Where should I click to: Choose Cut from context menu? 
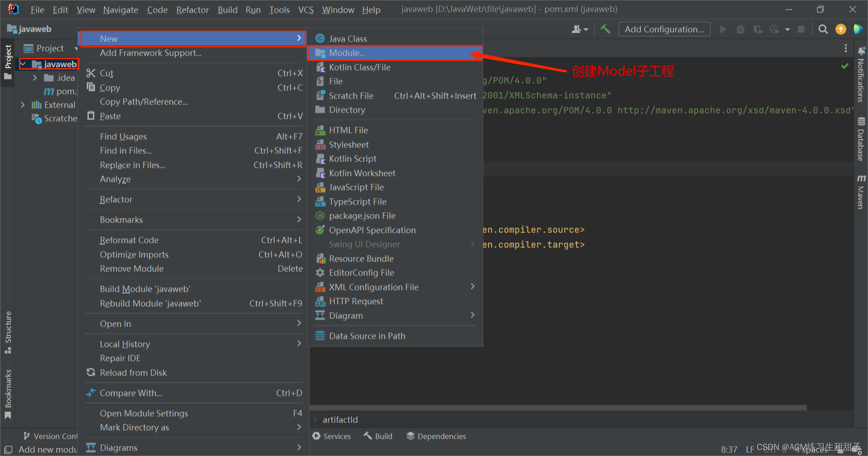coord(194,73)
